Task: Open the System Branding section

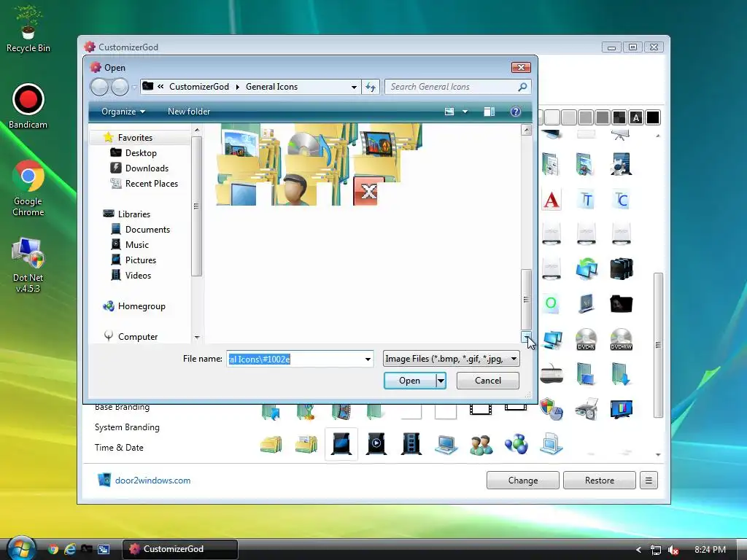Action: [x=127, y=427]
